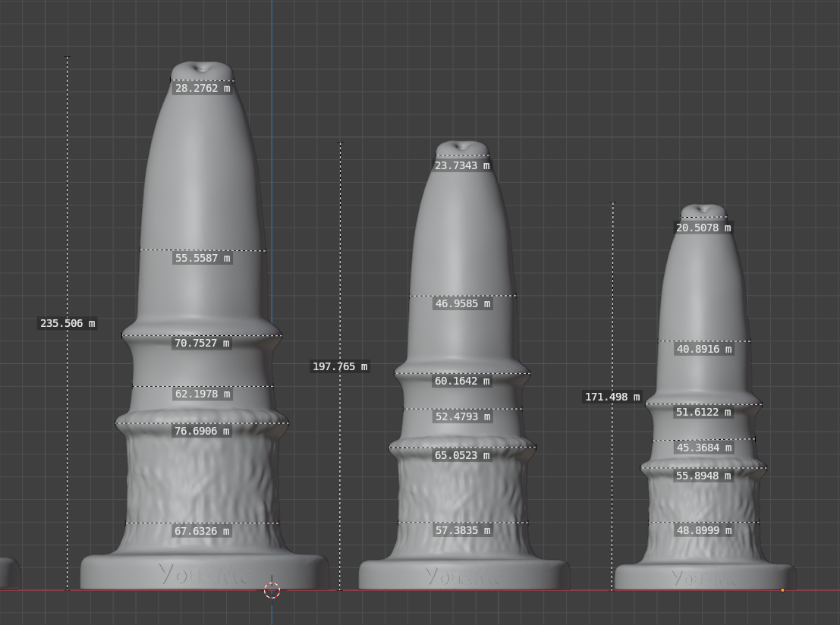Pick the 60.1642 m ruler measurement
The image size is (840, 625).
point(462,381)
